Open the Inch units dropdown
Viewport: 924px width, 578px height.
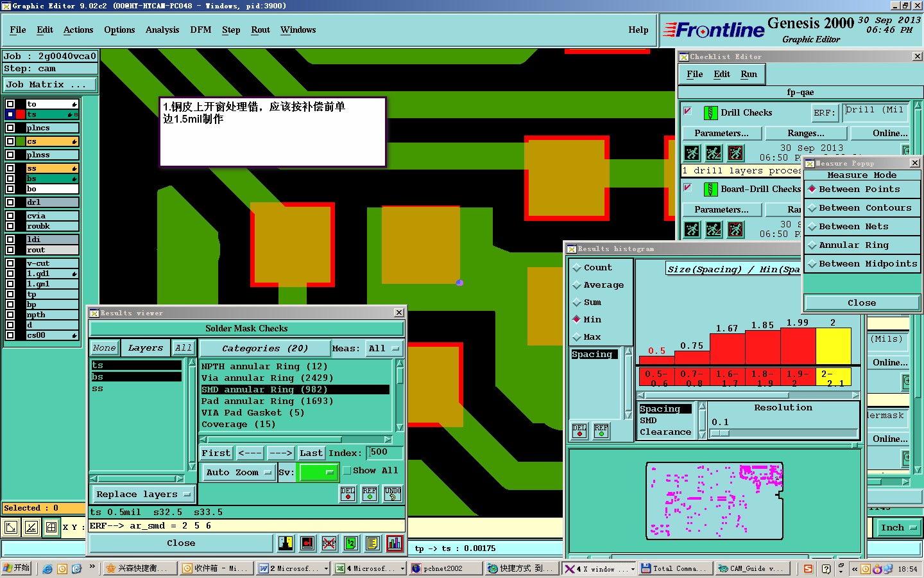click(898, 528)
